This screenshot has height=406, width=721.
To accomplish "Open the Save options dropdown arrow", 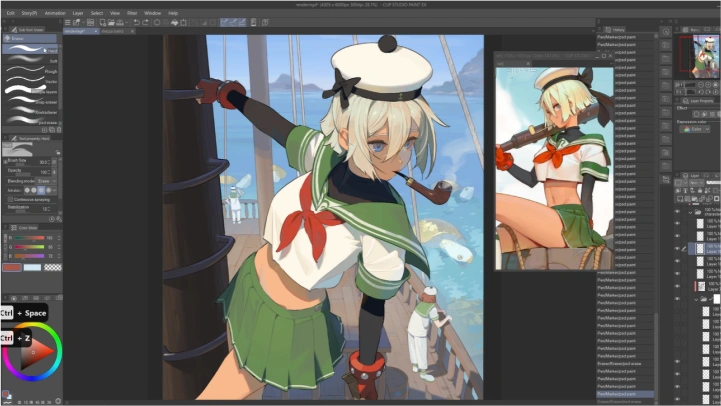I will (x=126, y=23).
